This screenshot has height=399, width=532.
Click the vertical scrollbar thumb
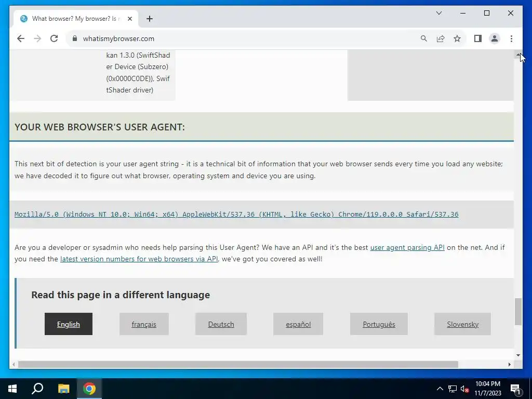(x=518, y=312)
